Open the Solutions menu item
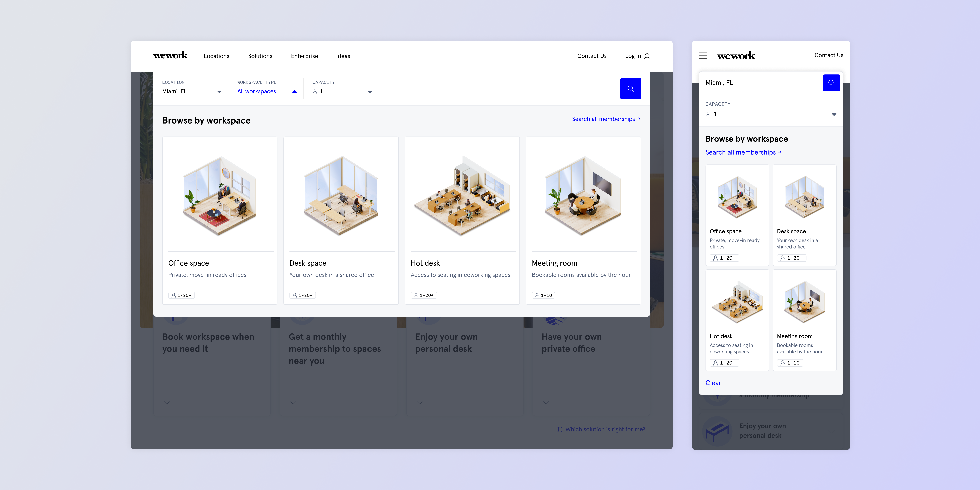980x490 pixels. pos(260,56)
